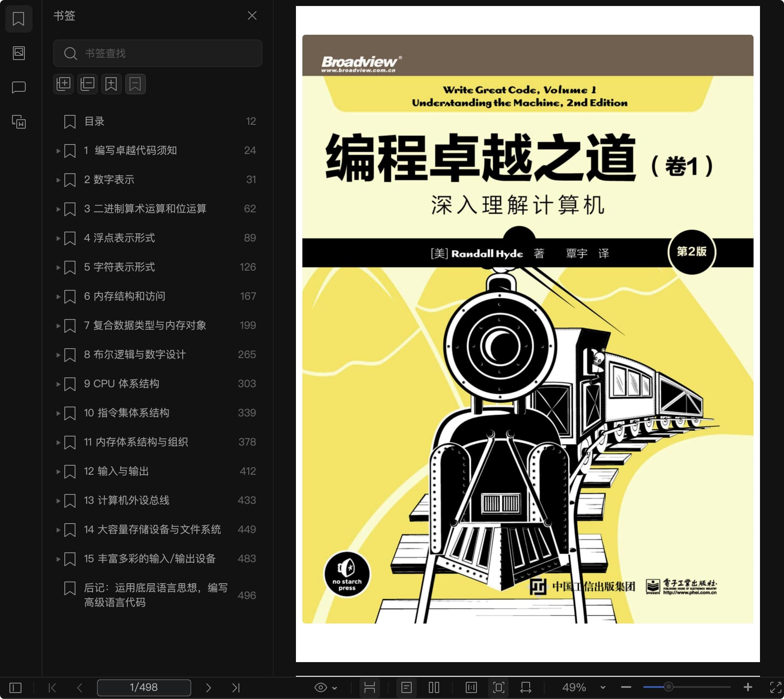
Task: Go to the next page
Action: [x=208, y=688]
